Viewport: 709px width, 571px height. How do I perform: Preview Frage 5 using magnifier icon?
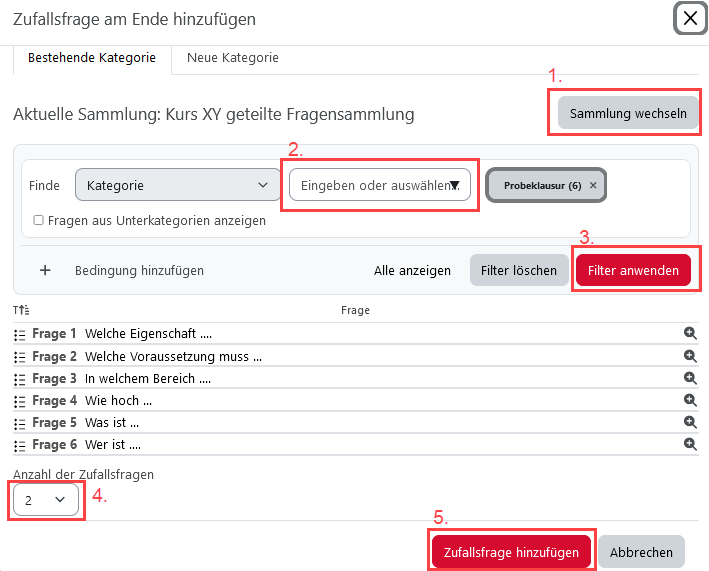pos(690,422)
